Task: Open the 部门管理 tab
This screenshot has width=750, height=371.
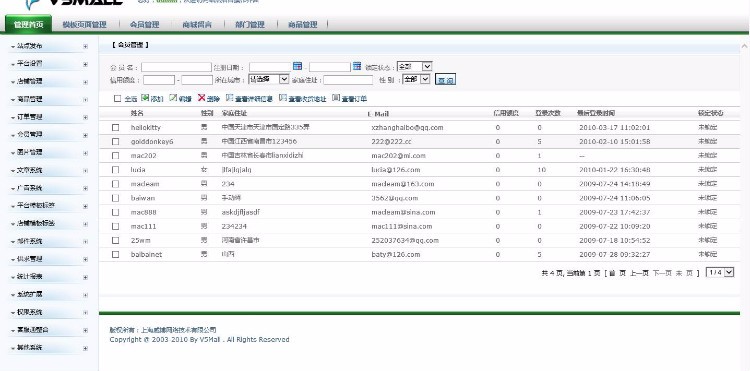Action: point(250,24)
